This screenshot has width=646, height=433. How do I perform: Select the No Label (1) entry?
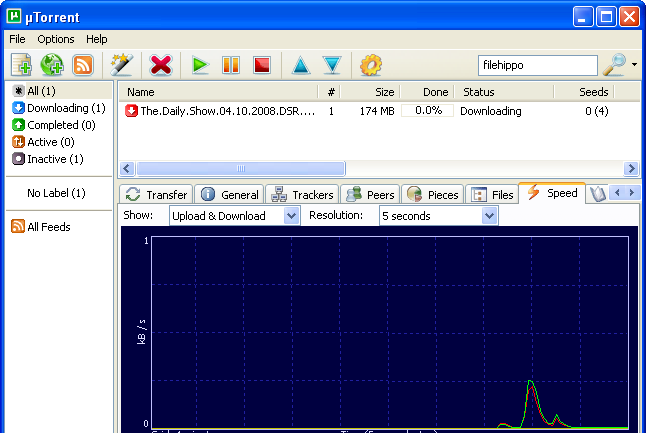click(x=56, y=193)
